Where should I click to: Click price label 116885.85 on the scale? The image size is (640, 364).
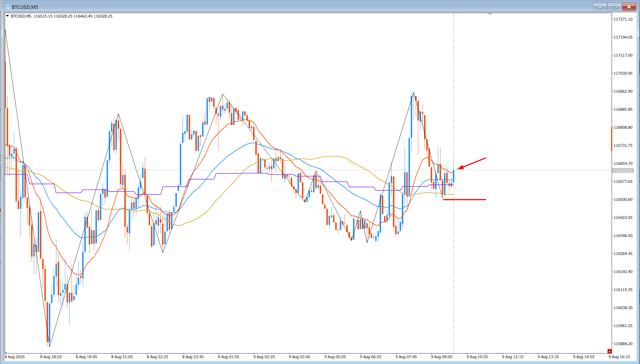click(623, 109)
